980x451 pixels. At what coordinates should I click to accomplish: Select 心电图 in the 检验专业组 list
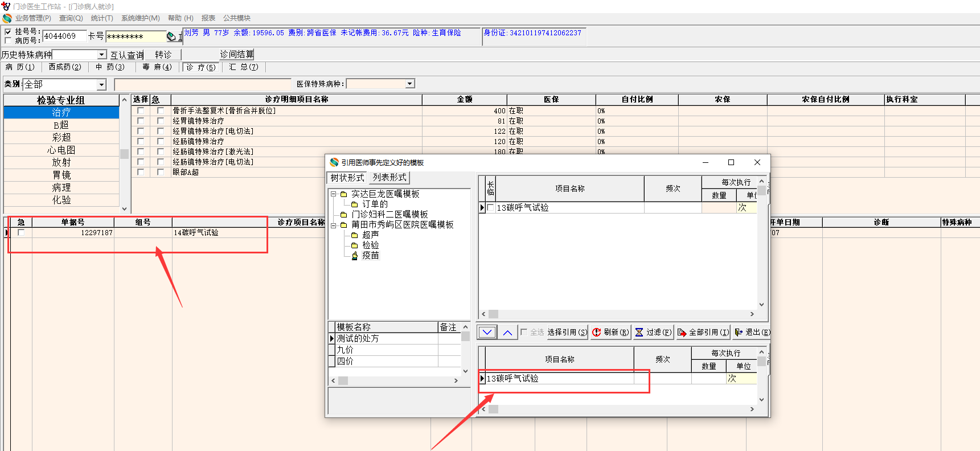[x=61, y=150]
